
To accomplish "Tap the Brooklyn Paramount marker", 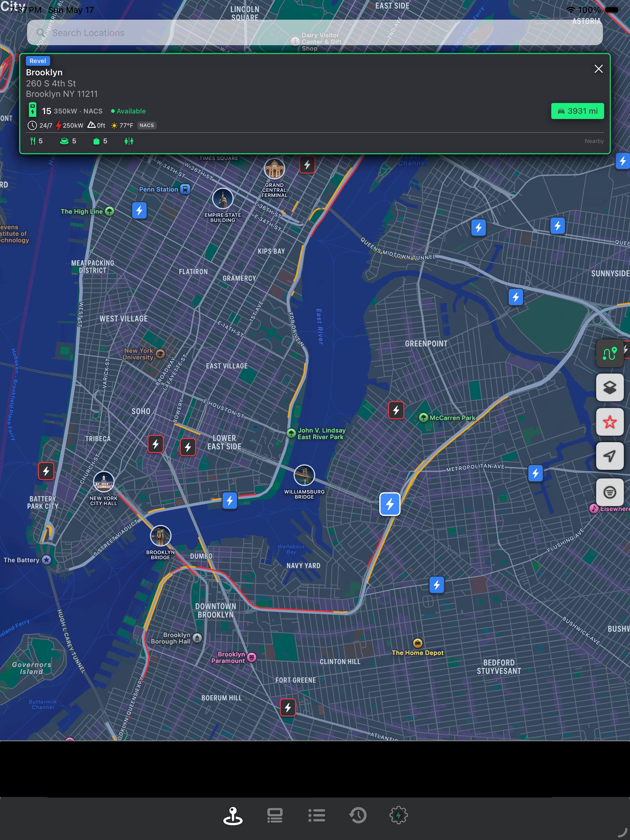I will (252, 657).
